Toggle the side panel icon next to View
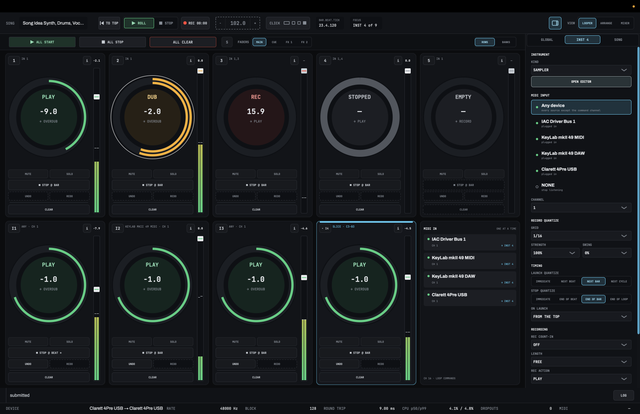This screenshot has height=414, width=640. 555,23
